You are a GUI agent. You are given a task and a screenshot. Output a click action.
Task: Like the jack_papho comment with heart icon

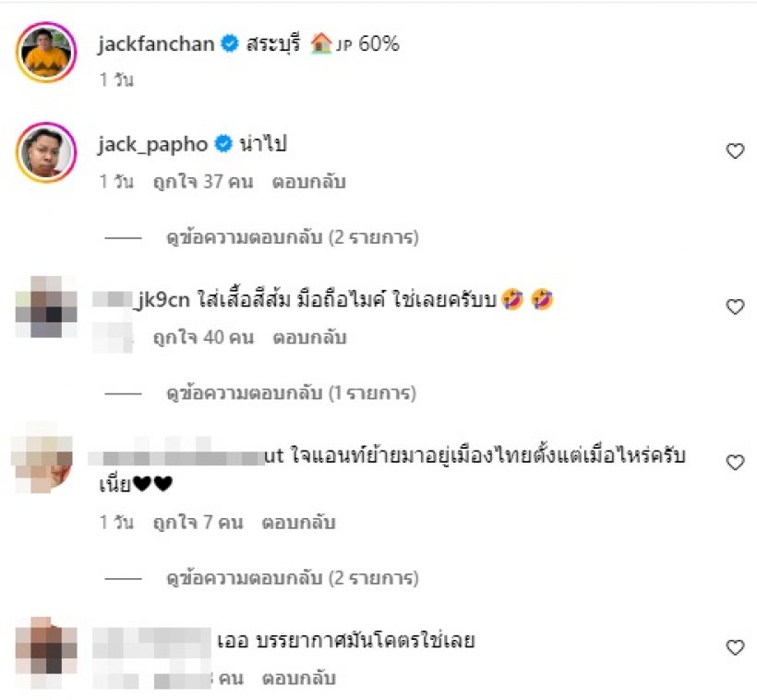coord(735,151)
